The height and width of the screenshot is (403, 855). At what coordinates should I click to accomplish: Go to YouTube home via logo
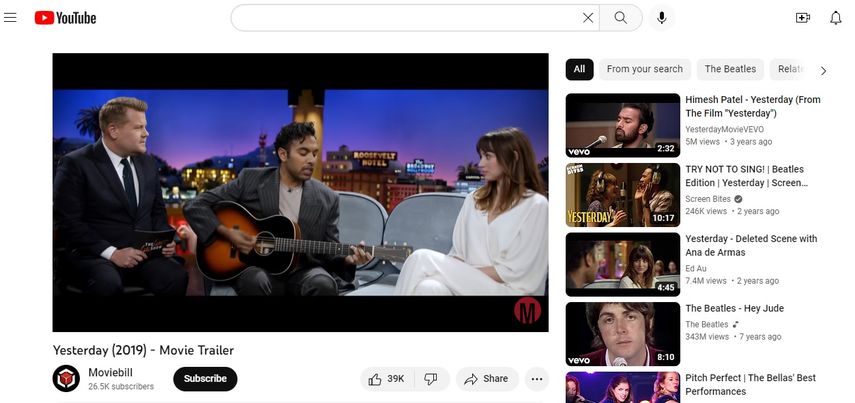pyautogui.click(x=65, y=18)
